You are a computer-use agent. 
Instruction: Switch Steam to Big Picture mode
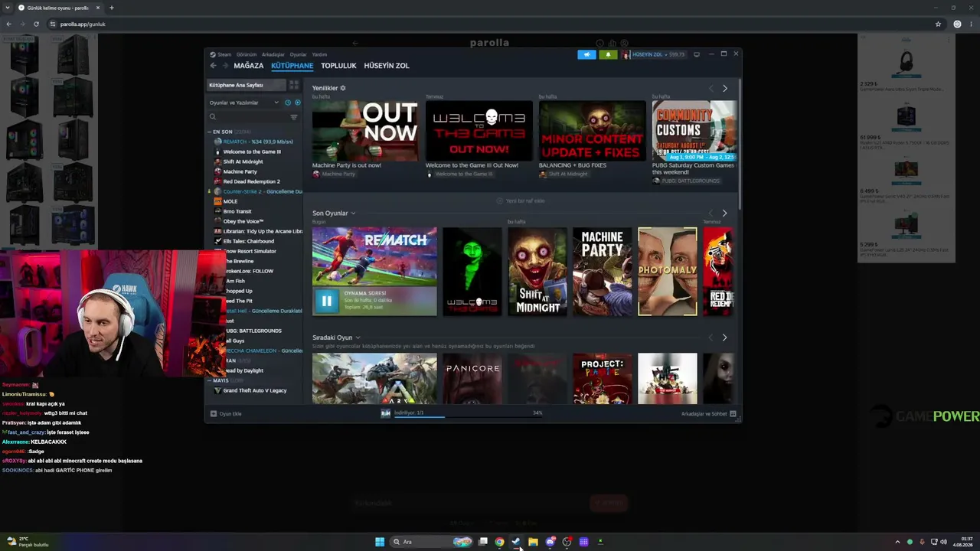coord(696,54)
